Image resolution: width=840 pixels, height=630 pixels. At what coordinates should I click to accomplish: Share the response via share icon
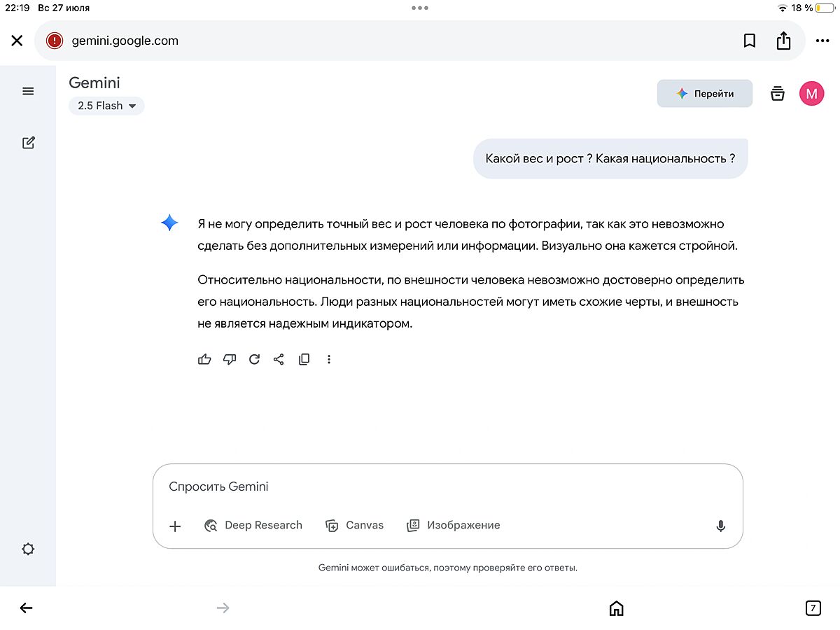click(279, 359)
